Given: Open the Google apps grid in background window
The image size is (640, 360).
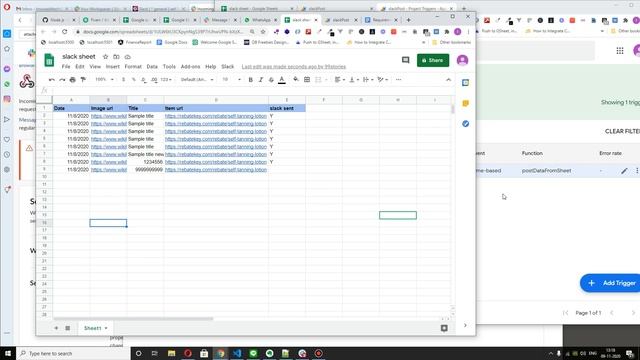Looking at the screenshot, I should click(620, 51).
